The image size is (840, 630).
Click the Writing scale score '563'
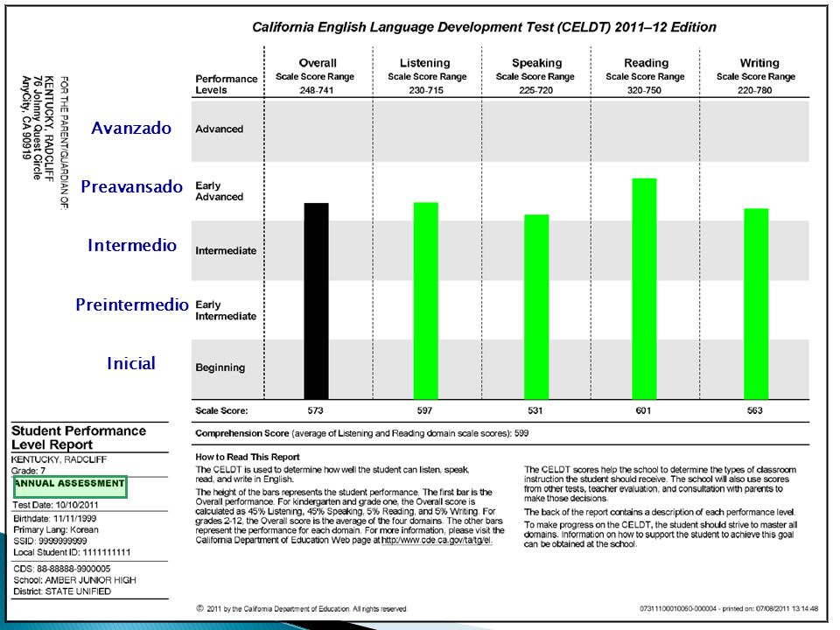click(x=754, y=410)
